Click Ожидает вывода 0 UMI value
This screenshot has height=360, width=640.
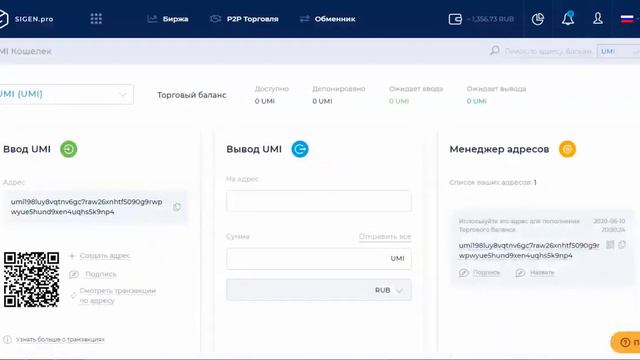(x=477, y=101)
